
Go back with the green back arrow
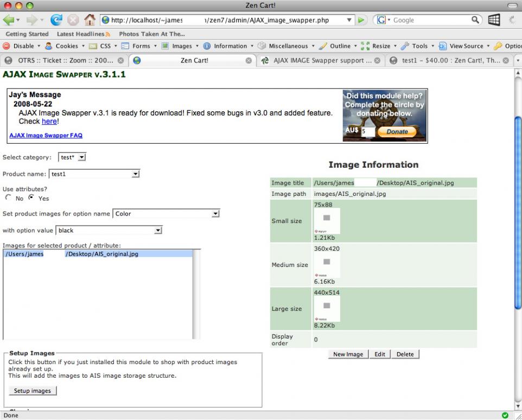point(8,20)
